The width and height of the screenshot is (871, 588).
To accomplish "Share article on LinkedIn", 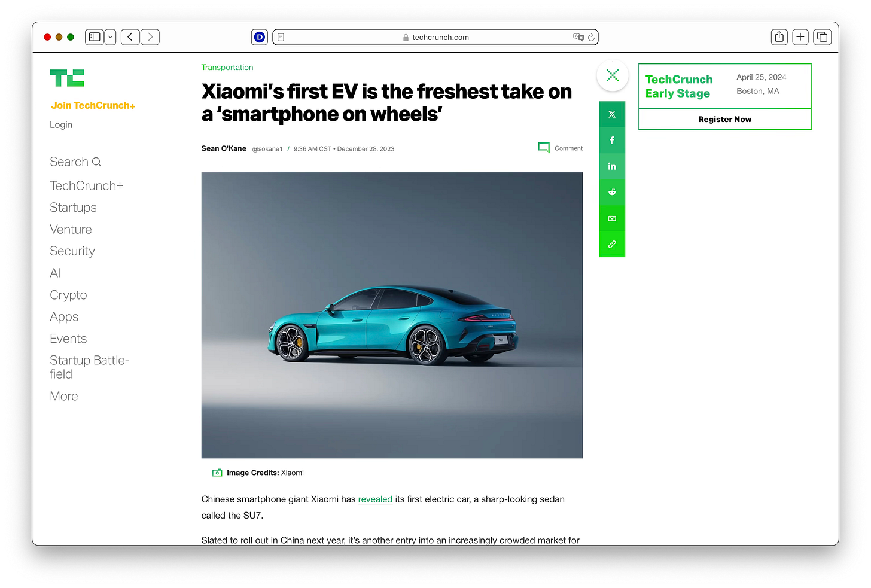I will tap(612, 166).
